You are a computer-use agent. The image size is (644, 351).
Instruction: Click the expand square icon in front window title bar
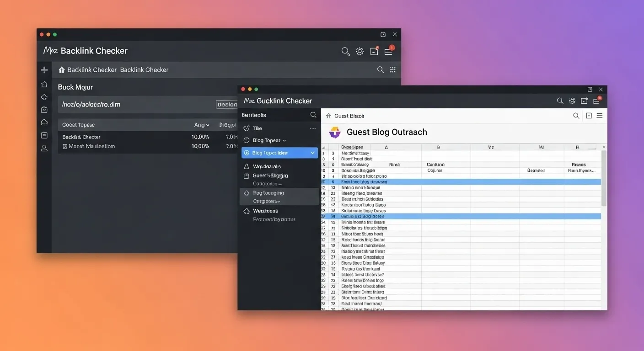[x=590, y=90]
